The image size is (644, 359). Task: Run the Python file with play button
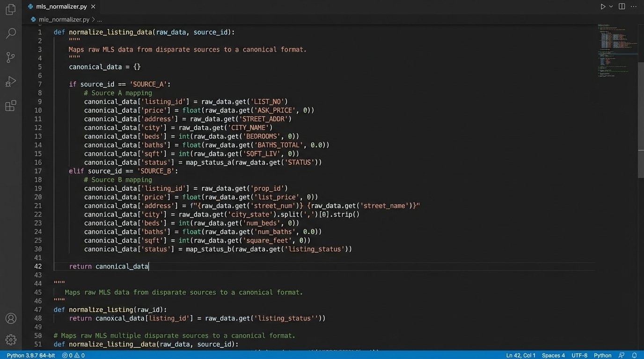click(x=603, y=7)
